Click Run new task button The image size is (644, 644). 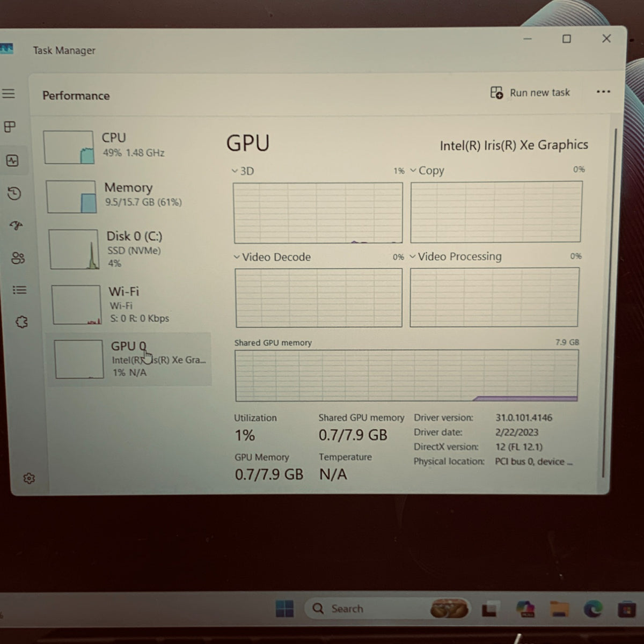(530, 93)
